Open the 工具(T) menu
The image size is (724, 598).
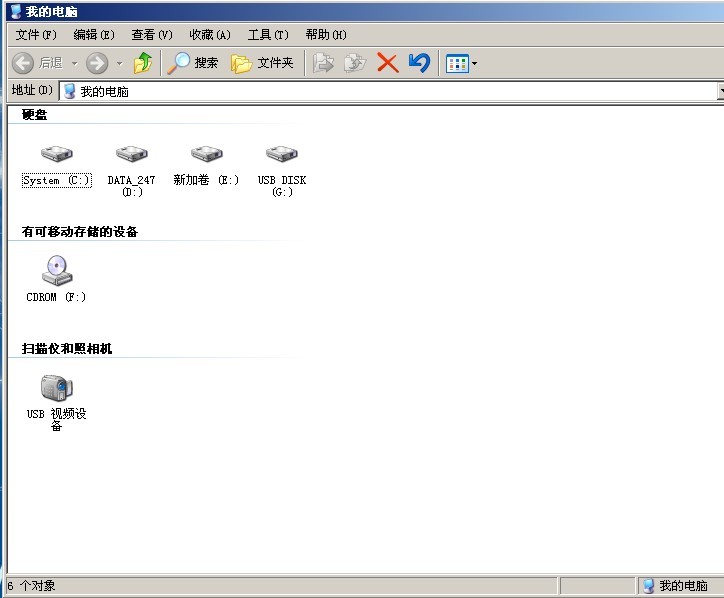[x=268, y=35]
